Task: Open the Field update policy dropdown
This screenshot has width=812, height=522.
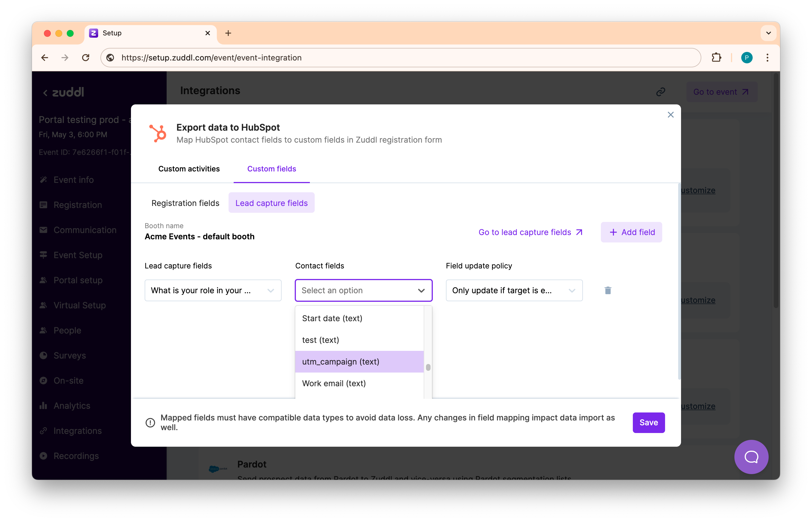Action: (x=514, y=290)
